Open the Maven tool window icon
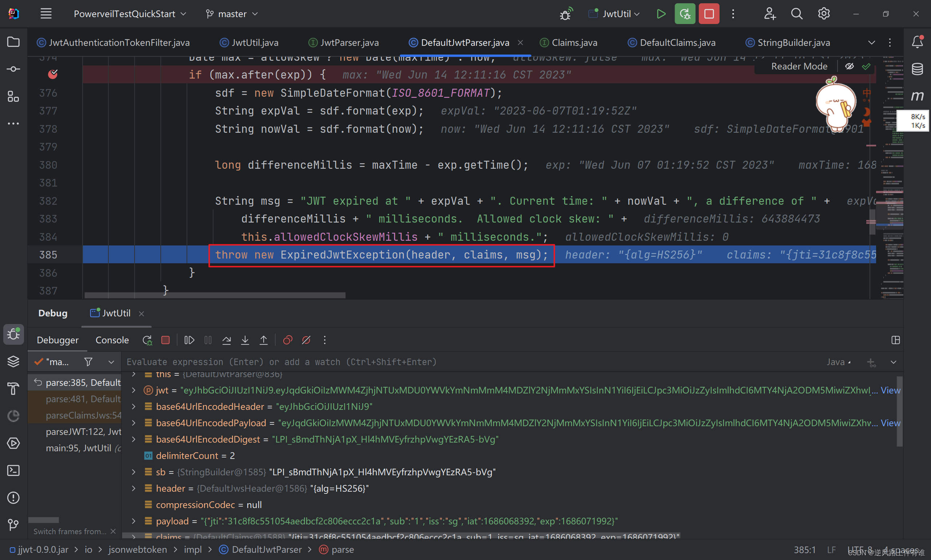Image resolution: width=931 pixels, height=560 pixels. coord(917,96)
